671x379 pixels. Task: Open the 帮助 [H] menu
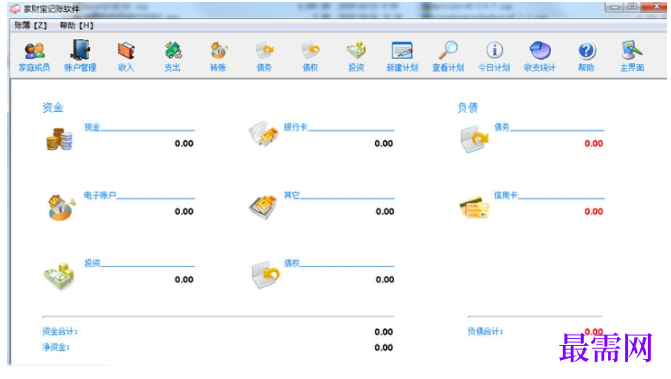[x=77, y=26]
